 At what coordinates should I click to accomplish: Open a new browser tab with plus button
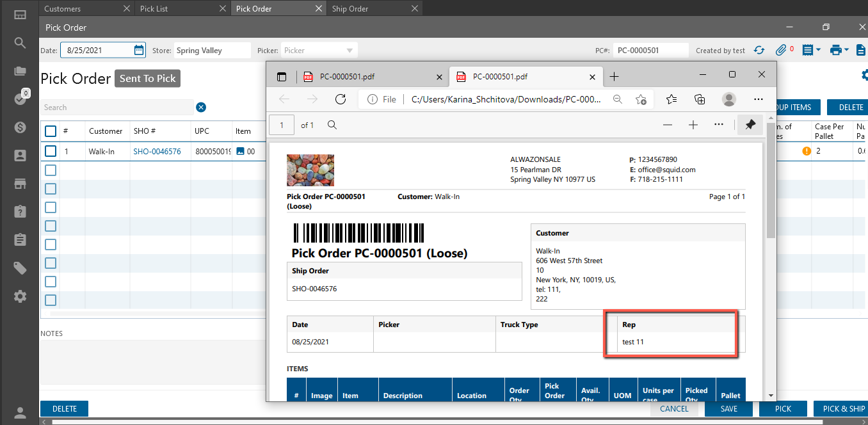pos(614,77)
